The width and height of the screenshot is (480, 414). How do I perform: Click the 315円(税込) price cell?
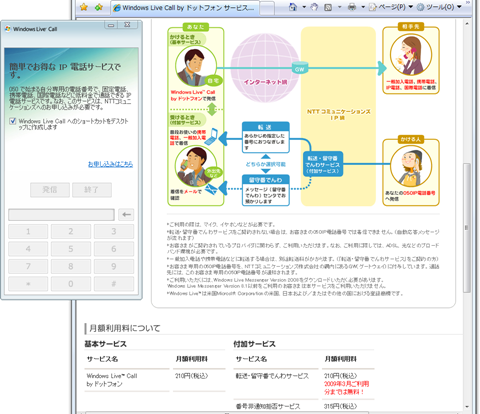pos(340,406)
